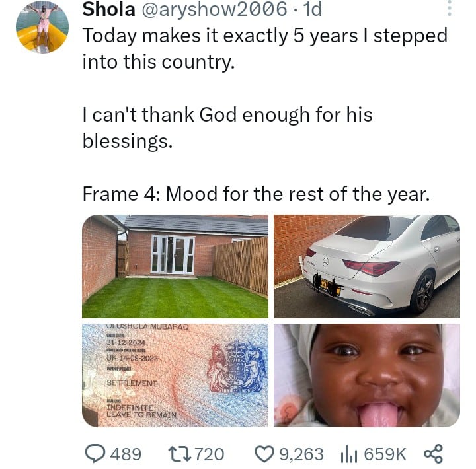Open the smiling baby photo
The height and width of the screenshot is (469, 476).
point(367,375)
